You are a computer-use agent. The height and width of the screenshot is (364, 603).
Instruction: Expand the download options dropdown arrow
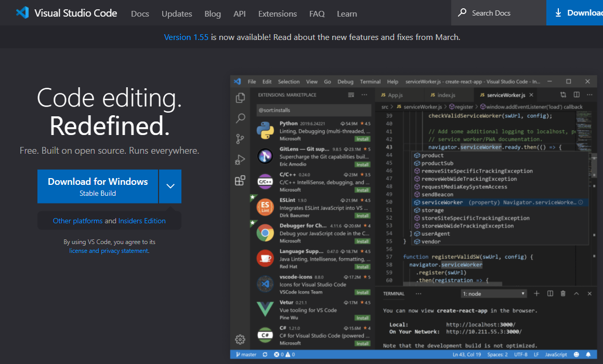[171, 186]
